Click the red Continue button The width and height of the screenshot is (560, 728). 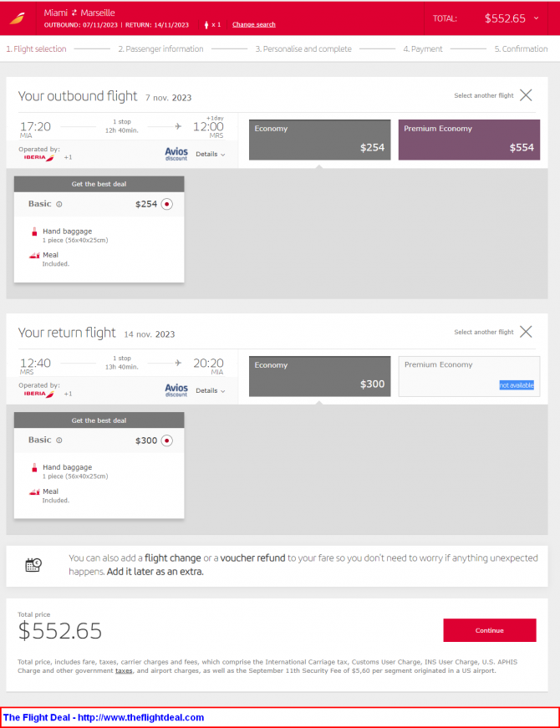490,630
